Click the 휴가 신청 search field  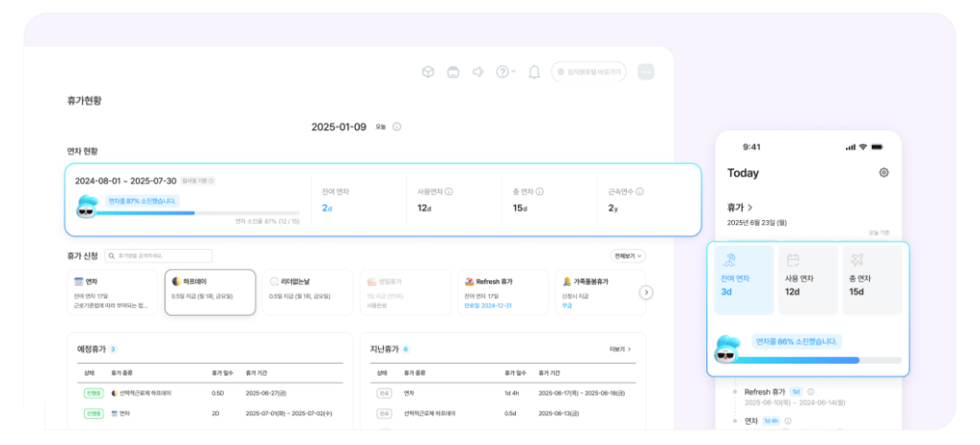[x=158, y=256]
